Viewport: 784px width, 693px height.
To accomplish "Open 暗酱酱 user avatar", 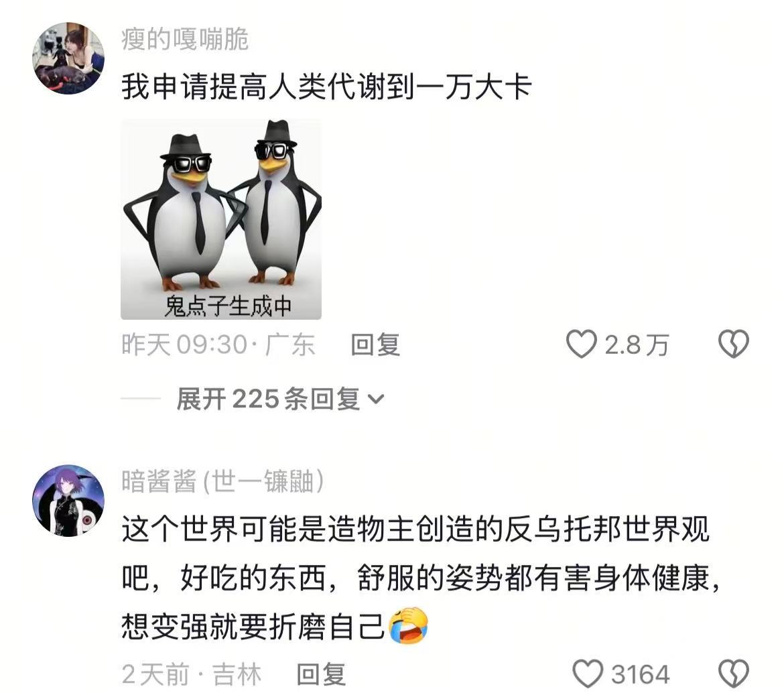I will tap(68, 501).
